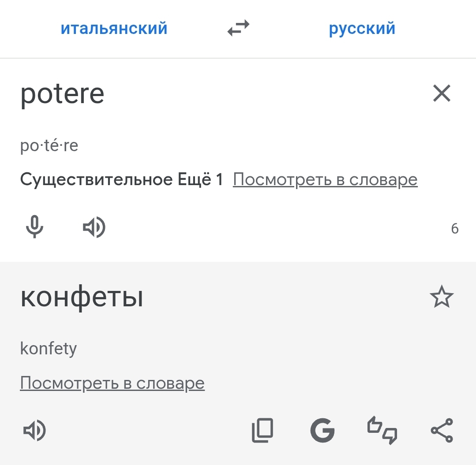Tap the source text 'potere' field

[63, 93]
